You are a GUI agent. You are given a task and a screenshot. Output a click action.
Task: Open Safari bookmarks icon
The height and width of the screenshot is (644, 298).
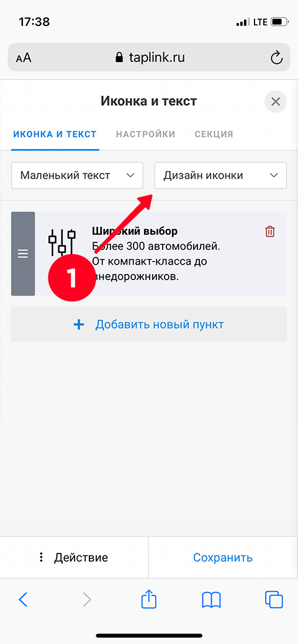point(212,600)
